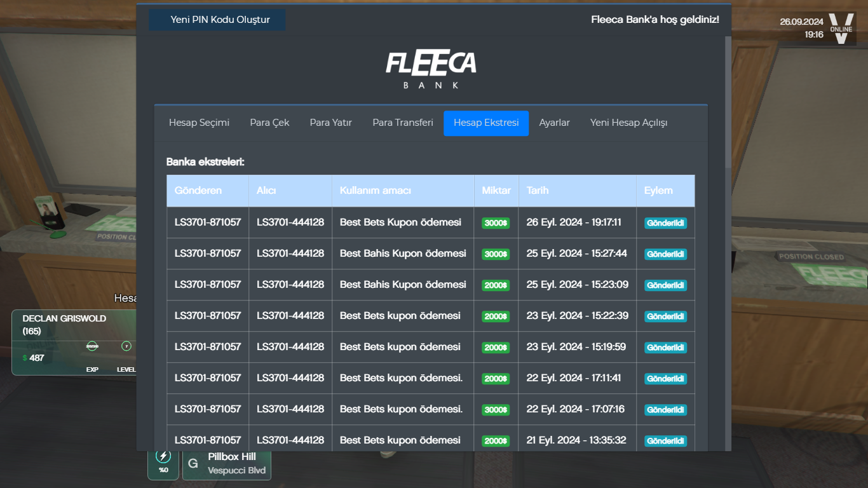Switch to the Para Çek tab
The image size is (868, 488).
pos(269,123)
